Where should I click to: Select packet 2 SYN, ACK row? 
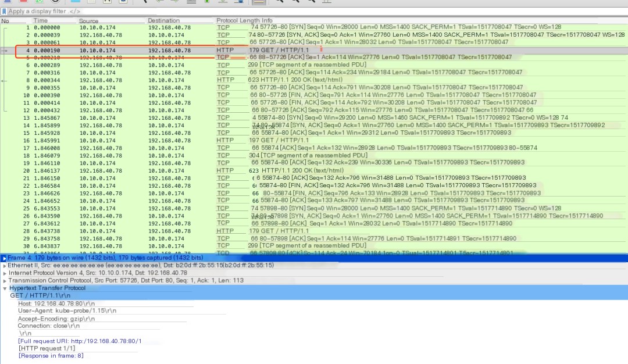(314, 35)
